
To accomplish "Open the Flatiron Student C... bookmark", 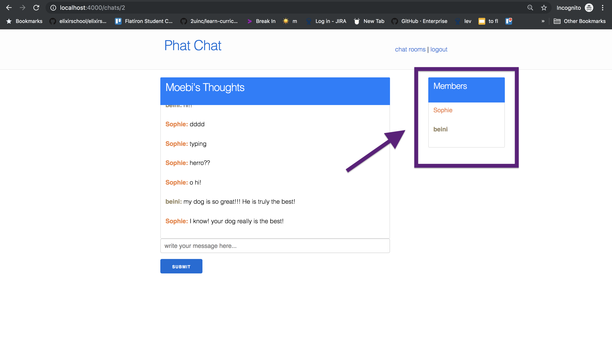I will point(144,21).
